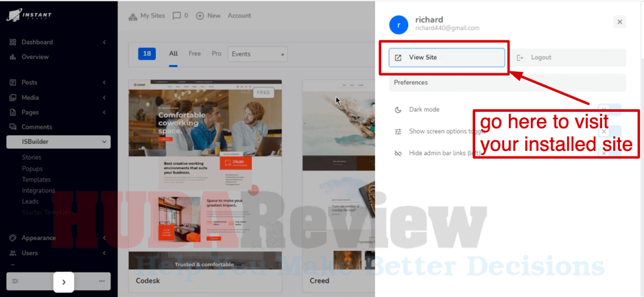
Task: Click the Media gallery icon
Action: point(13,97)
